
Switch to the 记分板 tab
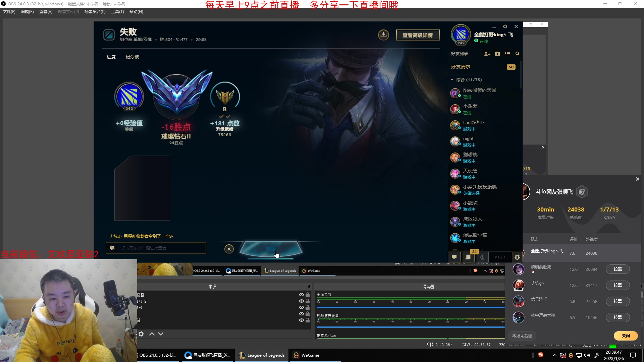[132, 57]
